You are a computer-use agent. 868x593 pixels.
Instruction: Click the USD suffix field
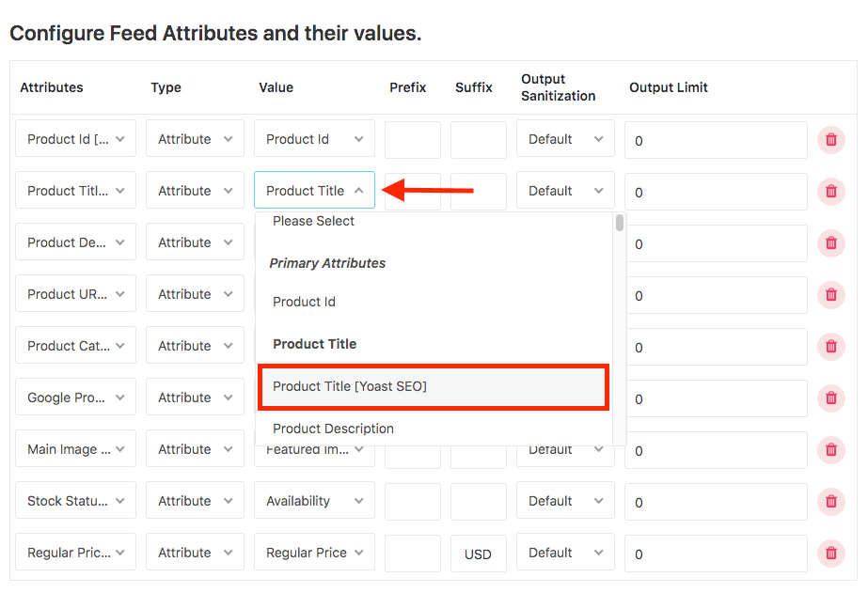[479, 554]
